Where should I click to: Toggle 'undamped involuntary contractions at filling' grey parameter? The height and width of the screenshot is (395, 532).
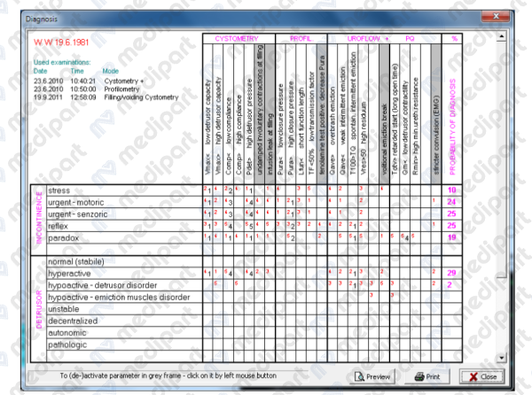(260, 114)
